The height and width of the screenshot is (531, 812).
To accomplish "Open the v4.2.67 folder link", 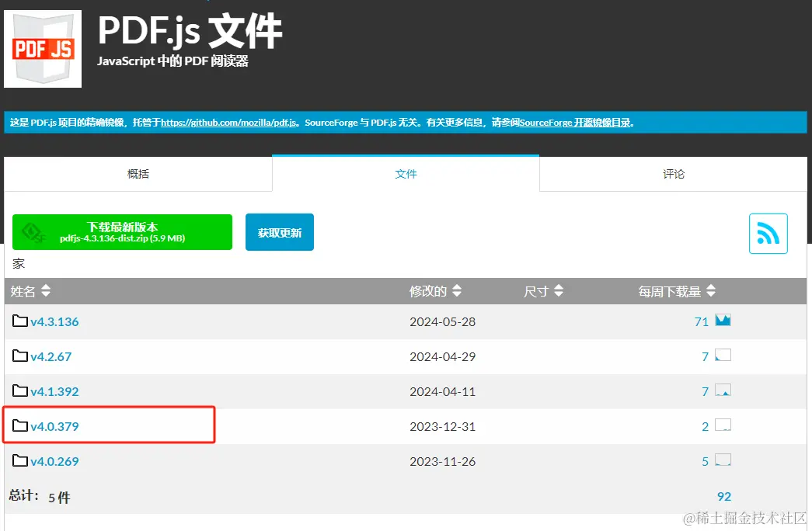I will 51,356.
